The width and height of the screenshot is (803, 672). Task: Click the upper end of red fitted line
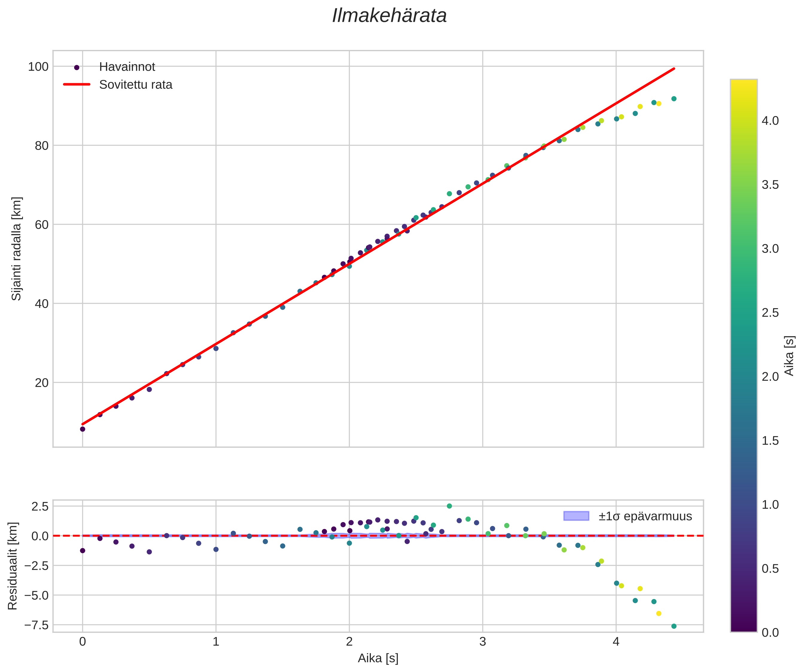click(674, 69)
